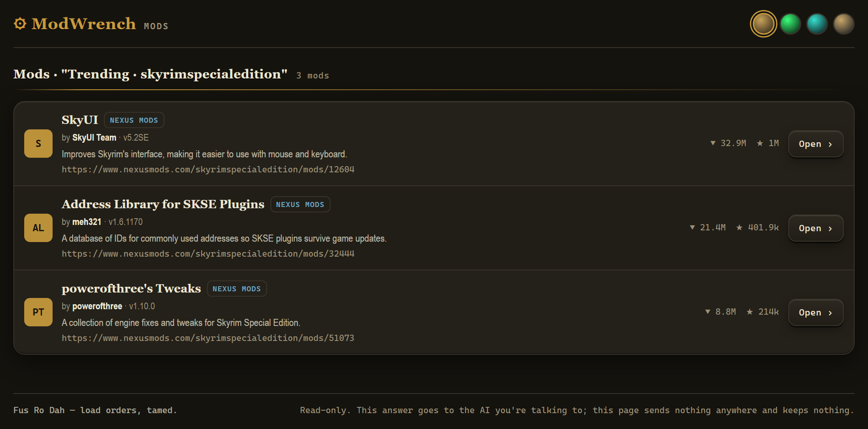This screenshot has width=868, height=429.
Task: Click the SkyUI 'S' avatar tile
Action: tap(38, 144)
